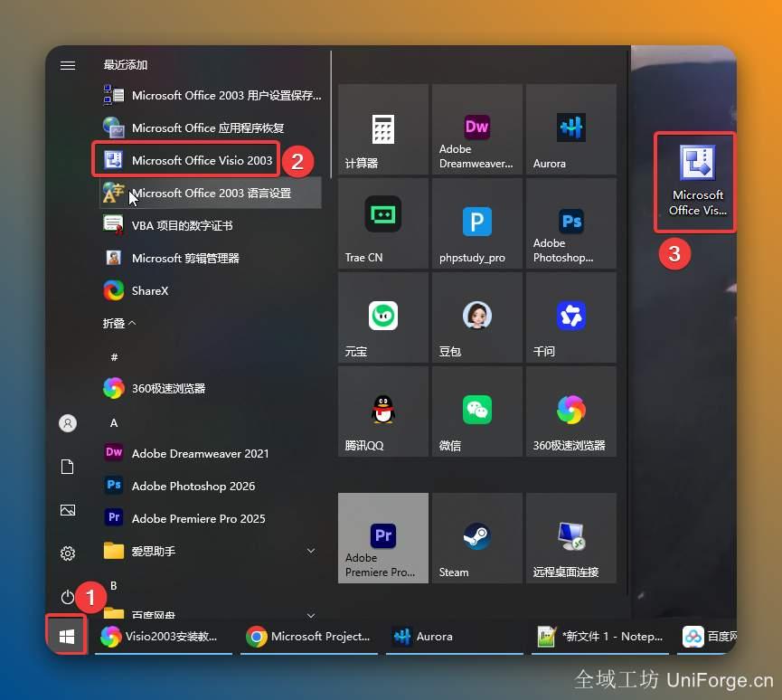The width and height of the screenshot is (782, 700).
Task: Open the 爱思助手 folder entry
Action: tap(211, 551)
